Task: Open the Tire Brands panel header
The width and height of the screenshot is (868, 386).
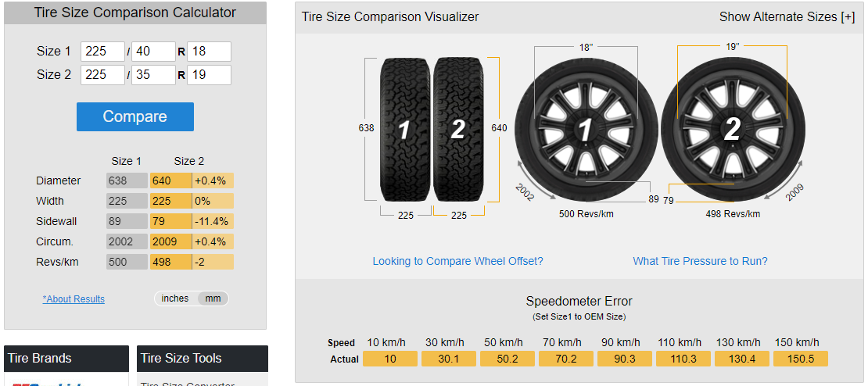Action: click(66, 359)
